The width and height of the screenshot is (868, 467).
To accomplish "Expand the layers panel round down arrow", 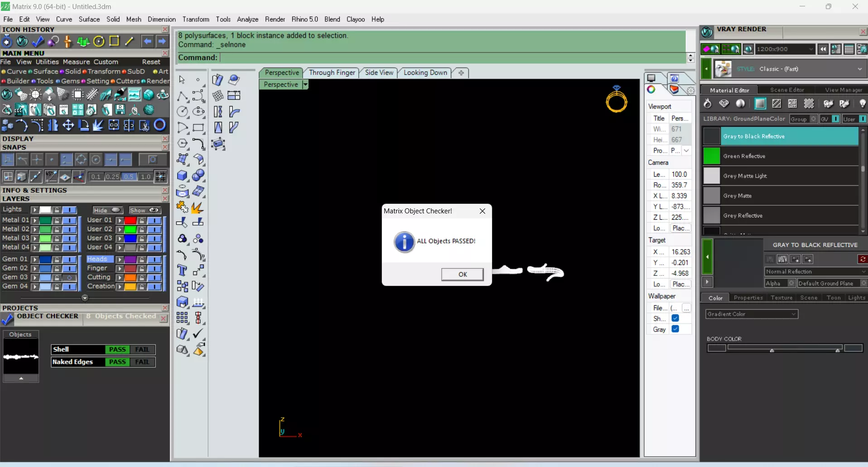I will click(85, 298).
